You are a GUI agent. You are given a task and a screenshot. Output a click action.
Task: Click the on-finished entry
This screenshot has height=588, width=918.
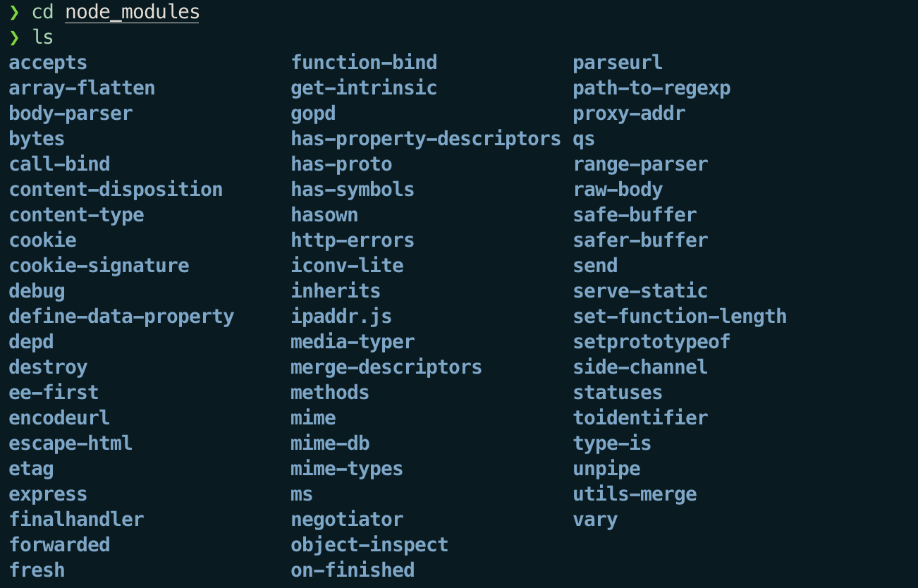353,570
